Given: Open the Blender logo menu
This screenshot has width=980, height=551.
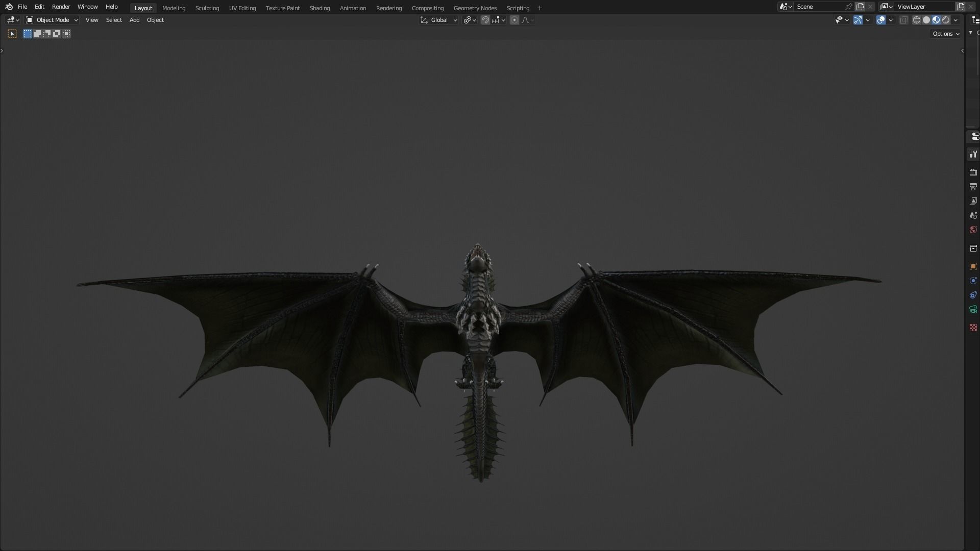Looking at the screenshot, I should (9, 7).
